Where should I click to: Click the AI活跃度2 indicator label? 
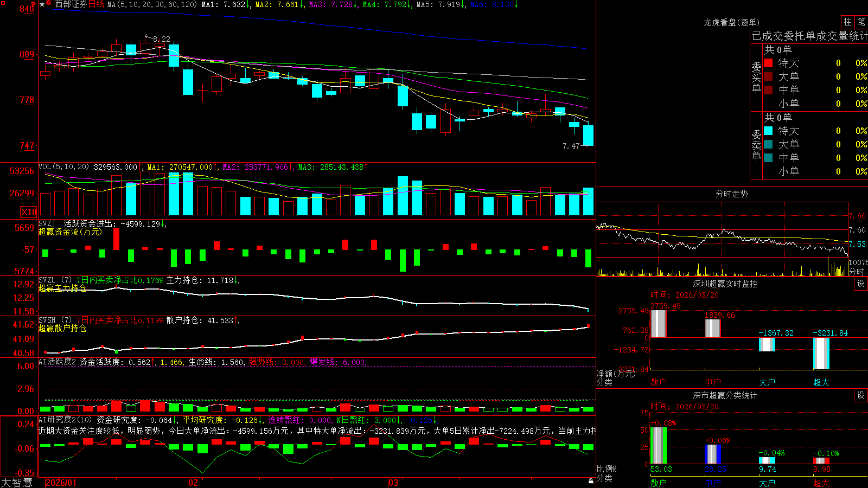click(58, 362)
